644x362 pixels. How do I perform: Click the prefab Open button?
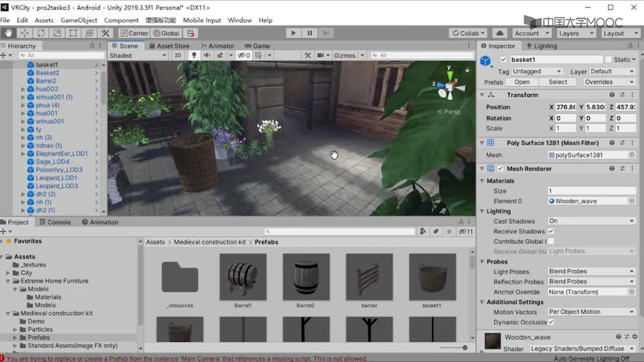[522, 82]
